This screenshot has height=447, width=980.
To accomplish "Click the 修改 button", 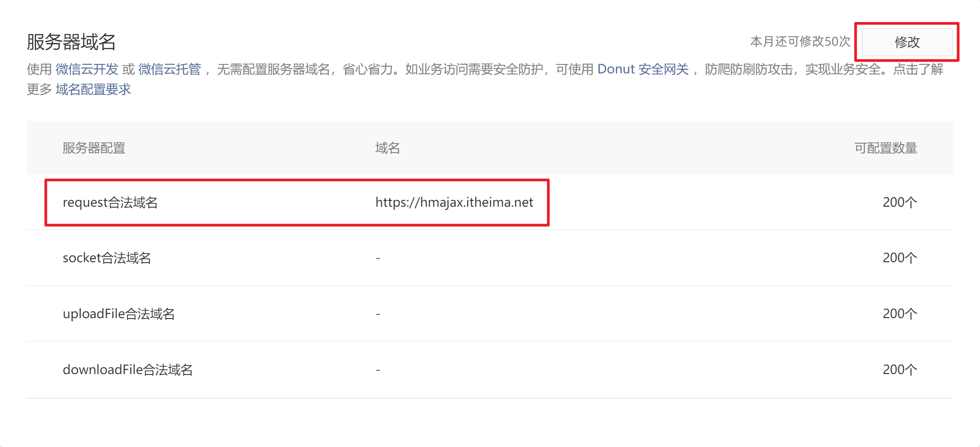I will click(907, 42).
